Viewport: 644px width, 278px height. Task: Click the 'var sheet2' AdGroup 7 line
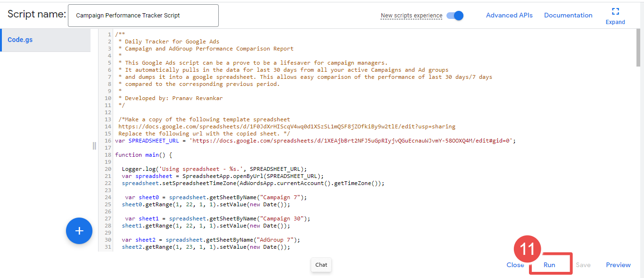point(211,240)
